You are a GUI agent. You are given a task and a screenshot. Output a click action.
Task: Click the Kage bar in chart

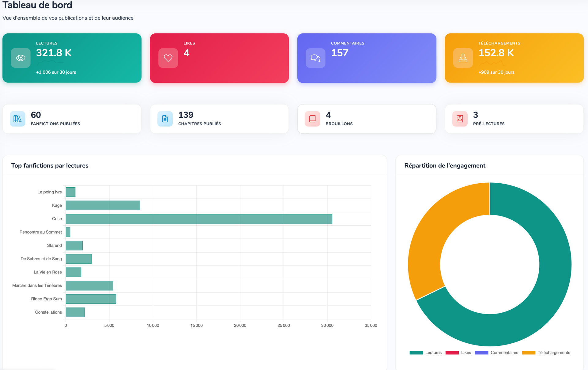click(103, 205)
